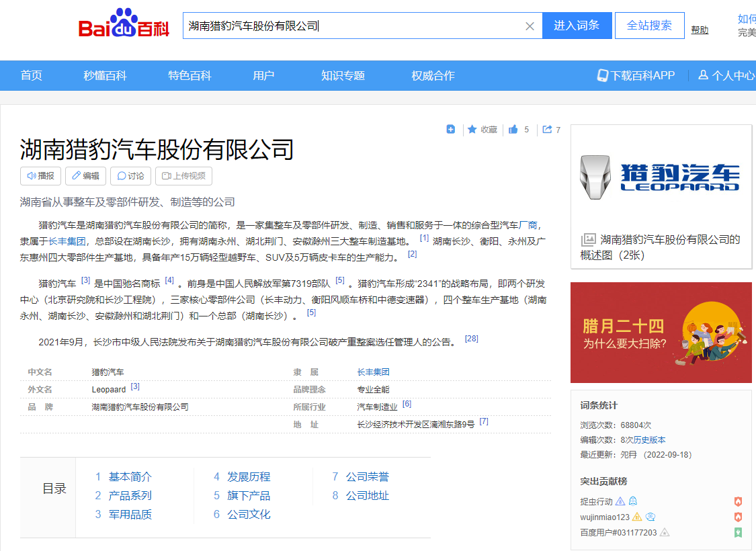Image resolution: width=756 pixels, height=551 pixels.
Task: Open the 长丰集团 link in the intro paragraph
Action: coord(67,241)
